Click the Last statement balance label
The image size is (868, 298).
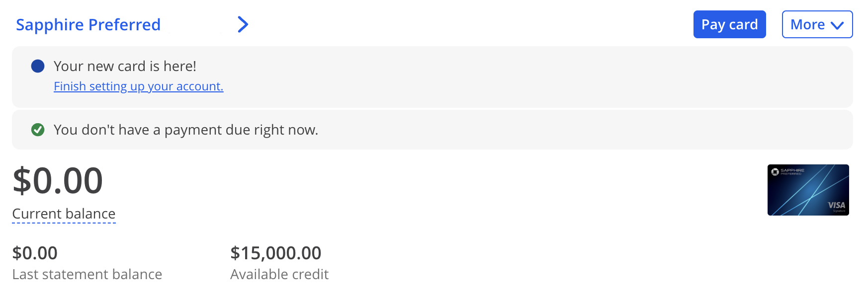87,274
